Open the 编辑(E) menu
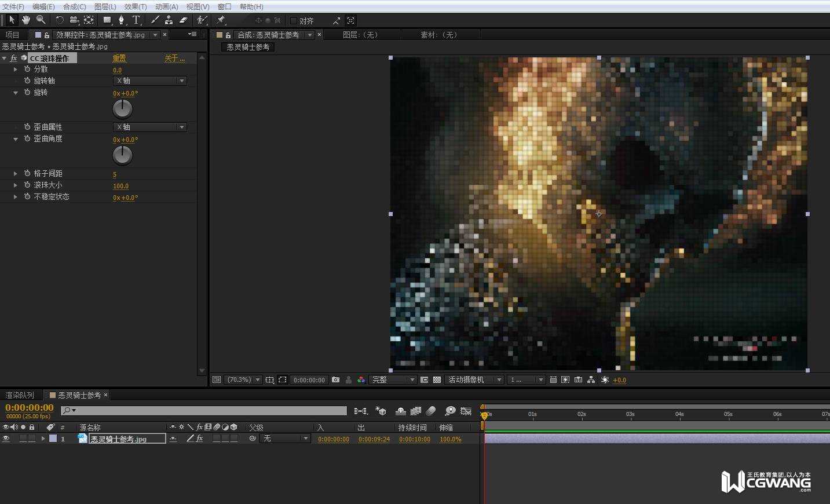 point(43,6)
